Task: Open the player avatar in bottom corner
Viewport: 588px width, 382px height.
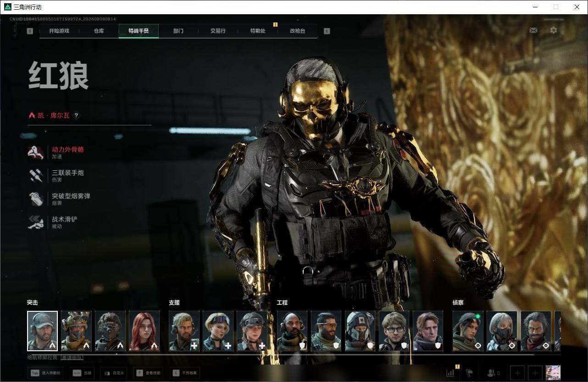Action: click(x=553, y=373)
